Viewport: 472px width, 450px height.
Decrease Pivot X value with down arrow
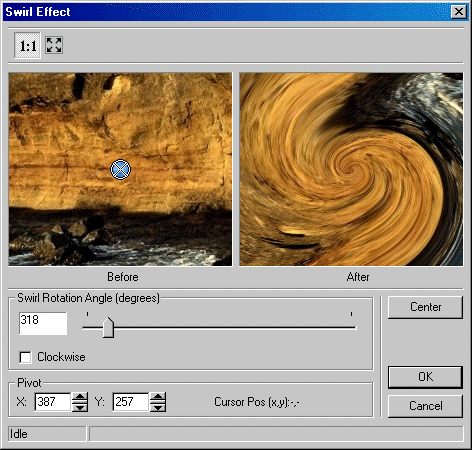click(x=80, y=407)
